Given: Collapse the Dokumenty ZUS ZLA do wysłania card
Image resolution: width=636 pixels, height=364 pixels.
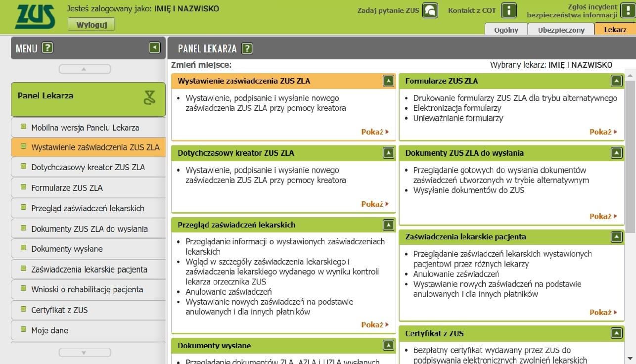Looking at the screenshot, I should [x=616, y=153].
